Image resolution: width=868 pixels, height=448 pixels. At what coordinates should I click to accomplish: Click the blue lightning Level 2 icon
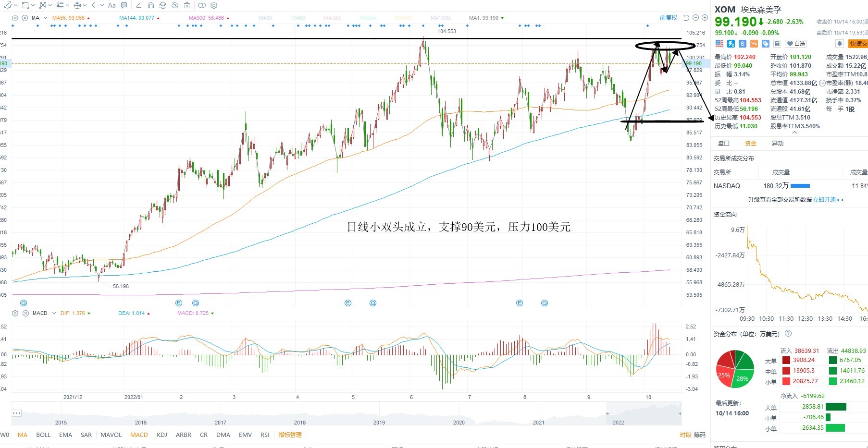(731, 44)
